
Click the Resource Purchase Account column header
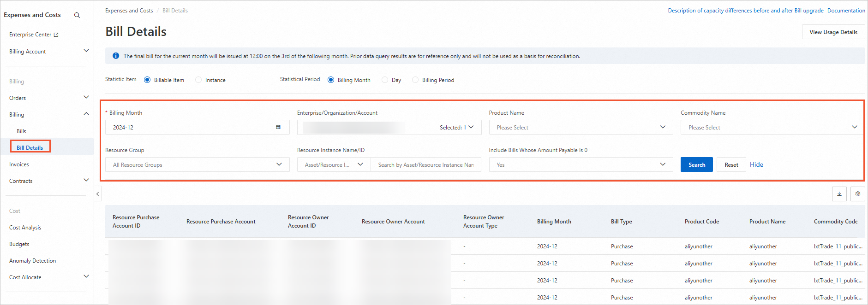tap(221, 222)
